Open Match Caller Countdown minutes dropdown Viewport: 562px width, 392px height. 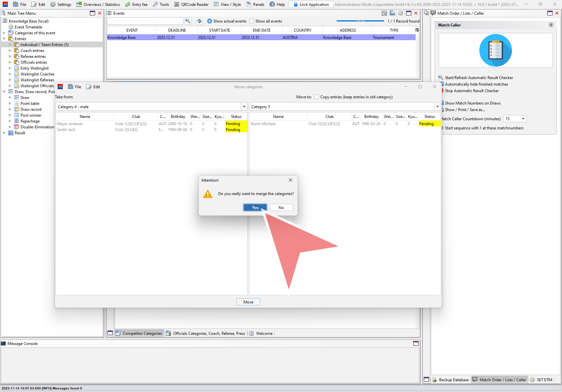tap(523, 119)
